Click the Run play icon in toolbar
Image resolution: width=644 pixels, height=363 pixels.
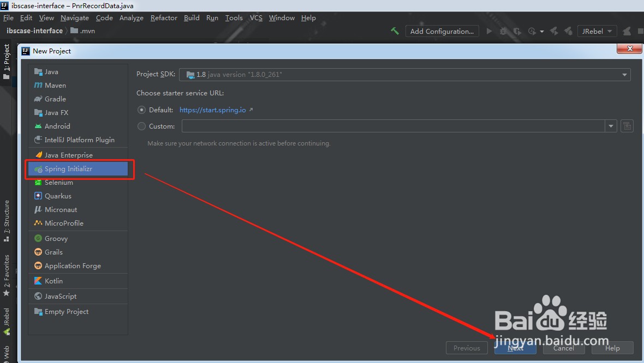pos(489,31)
